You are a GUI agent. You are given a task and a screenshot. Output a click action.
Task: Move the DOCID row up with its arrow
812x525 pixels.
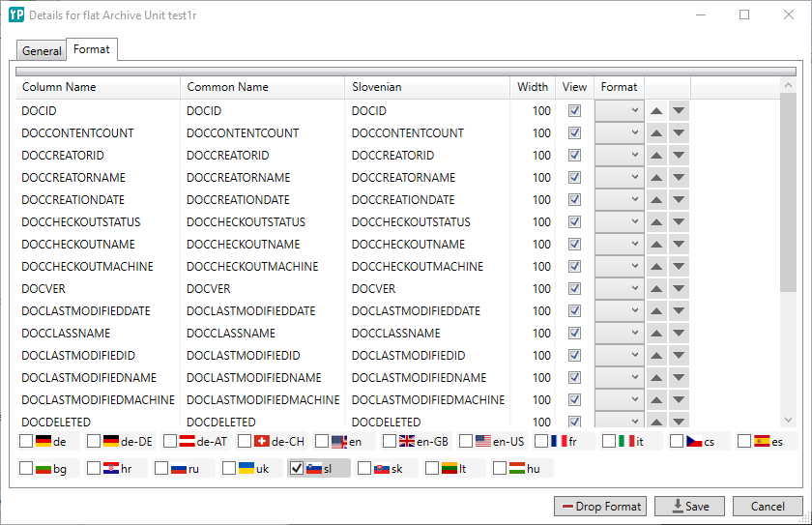coord(656,111)
